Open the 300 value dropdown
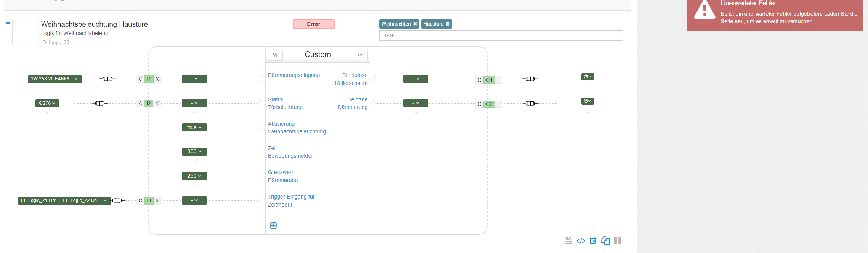The image size is (868, 253). coord(194,152)
